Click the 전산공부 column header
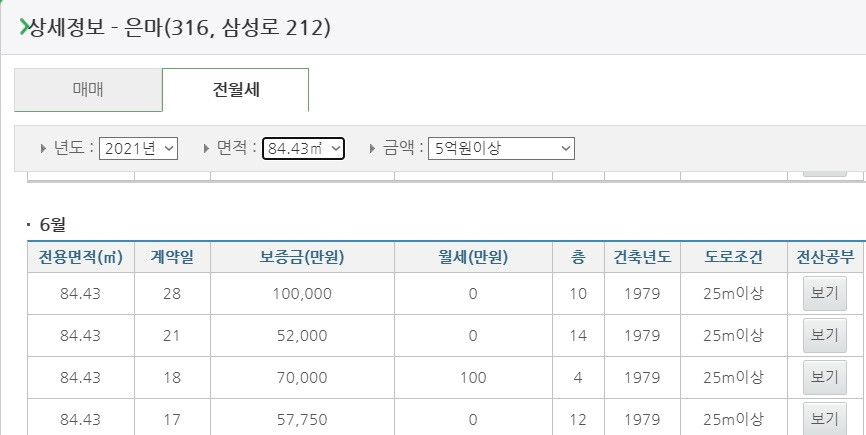 coord(825,257)
